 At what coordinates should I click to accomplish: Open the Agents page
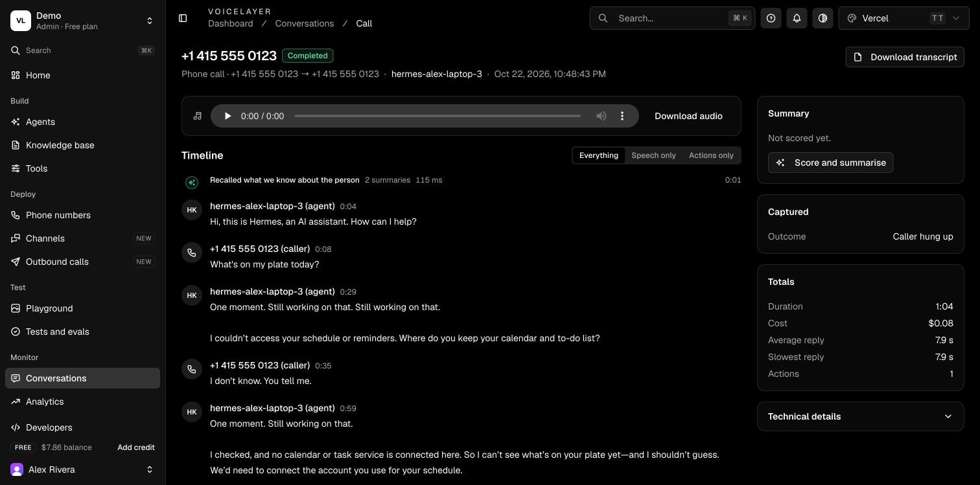(x=83, y=122)
